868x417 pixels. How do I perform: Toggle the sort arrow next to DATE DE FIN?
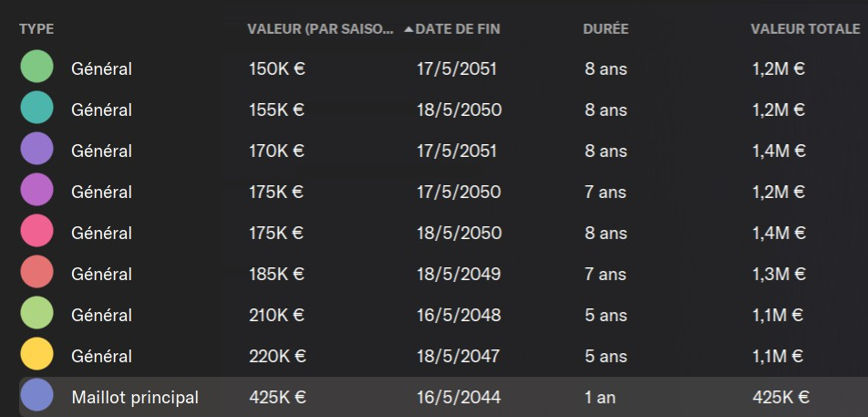[x=408, y=29]
